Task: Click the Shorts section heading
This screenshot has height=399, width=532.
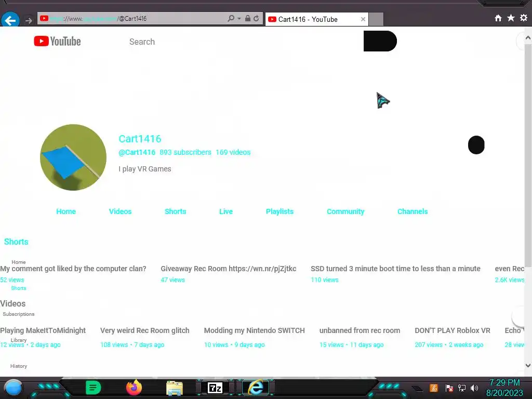Action: [16, 242]
